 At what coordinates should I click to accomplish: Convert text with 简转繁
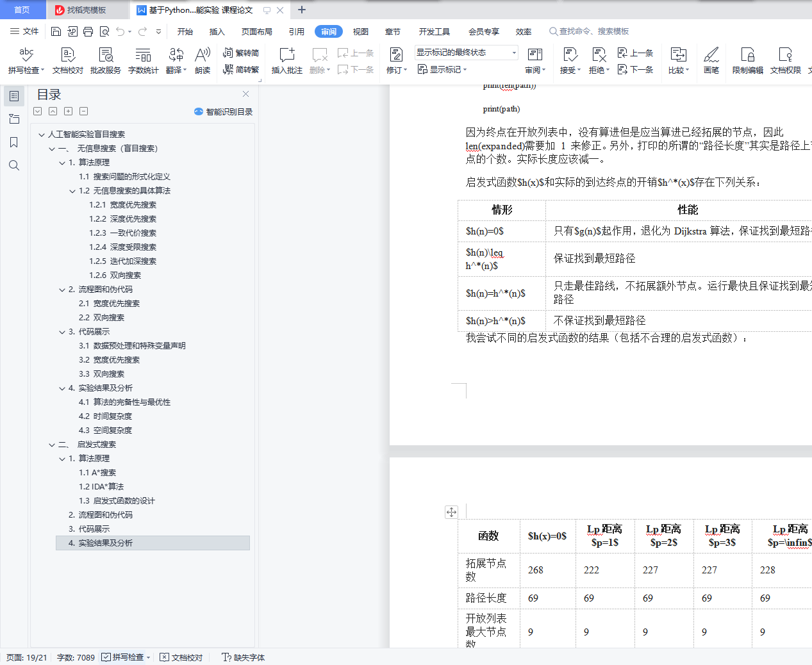[x=241, y=69]
